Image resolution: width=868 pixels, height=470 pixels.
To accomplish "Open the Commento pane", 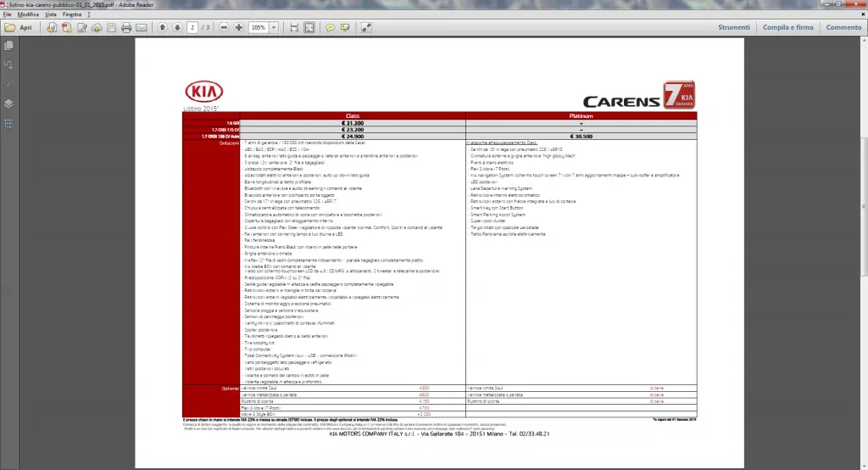I will pos(843,27).
